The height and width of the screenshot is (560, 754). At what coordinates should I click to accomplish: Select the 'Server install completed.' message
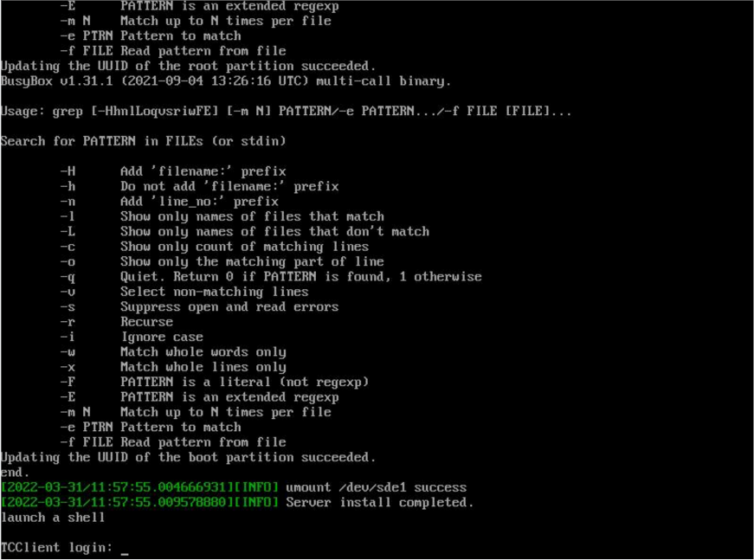(380, 503)
